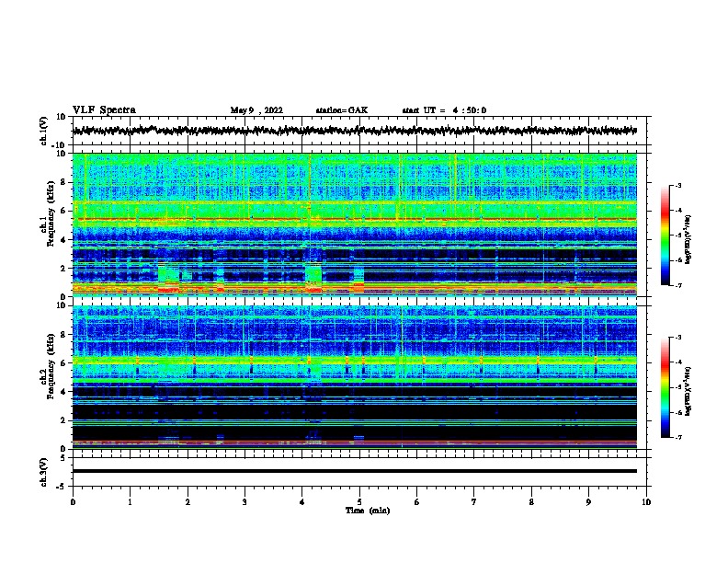Select the "start UT = 4:50:0" text

coord(444,110)
